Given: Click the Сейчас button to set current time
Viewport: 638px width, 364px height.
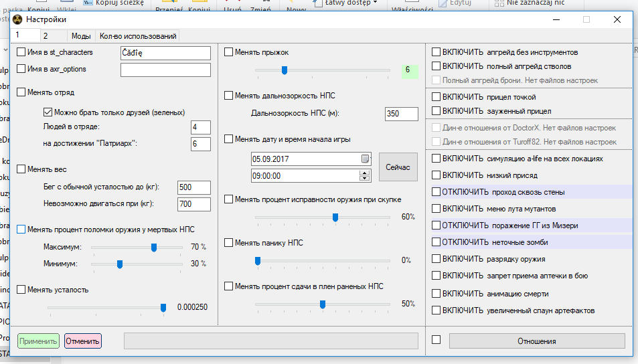Looking at the screenshot, I should [398, 167].
